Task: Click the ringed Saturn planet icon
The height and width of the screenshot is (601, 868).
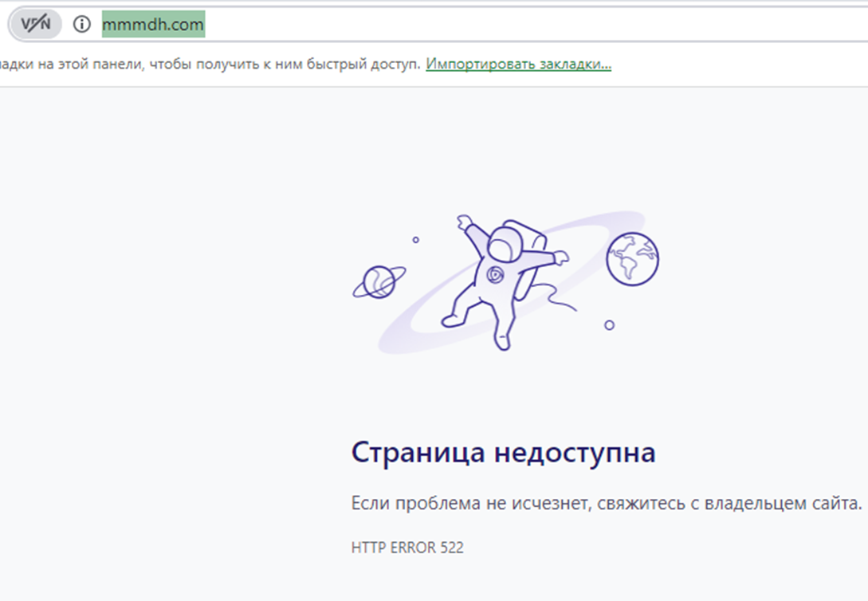Action: [x=376, y=281]
